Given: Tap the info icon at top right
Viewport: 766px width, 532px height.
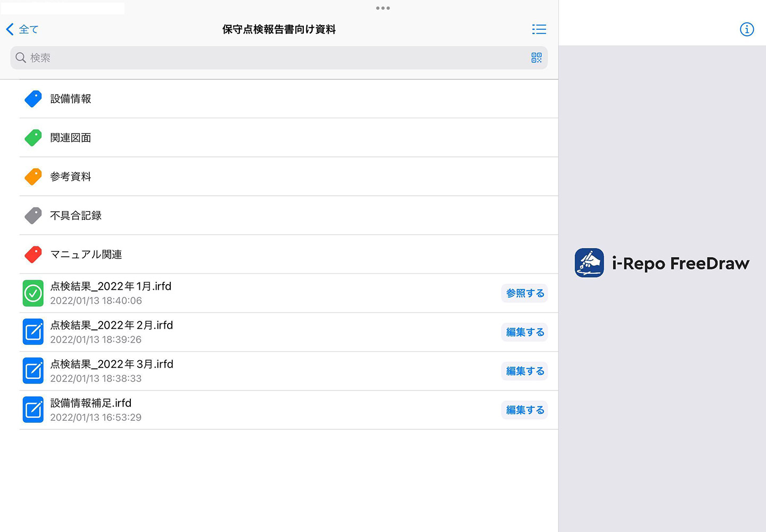Looking at the screenshot, I should (747, 29).
